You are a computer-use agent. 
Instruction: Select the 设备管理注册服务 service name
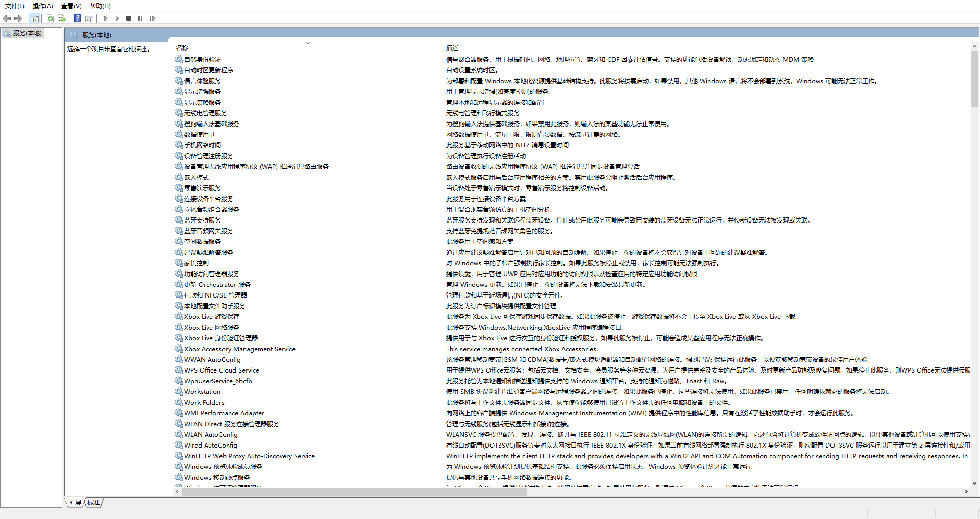(209, 156)
